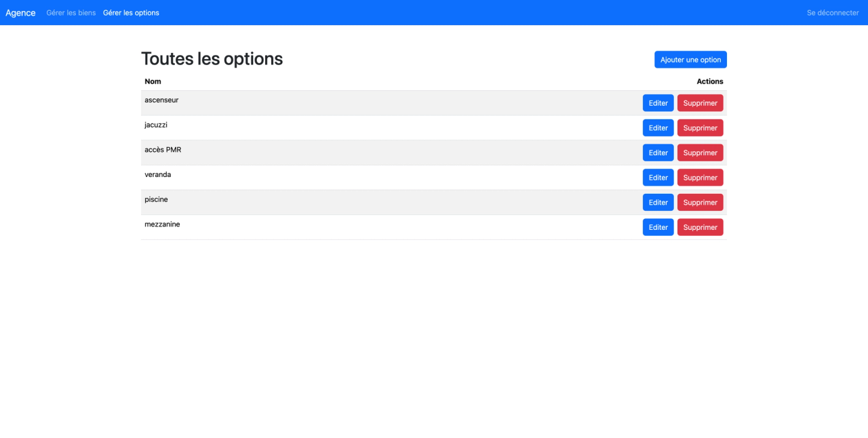Click Supprimer for accès PMR

pos(700,153)
